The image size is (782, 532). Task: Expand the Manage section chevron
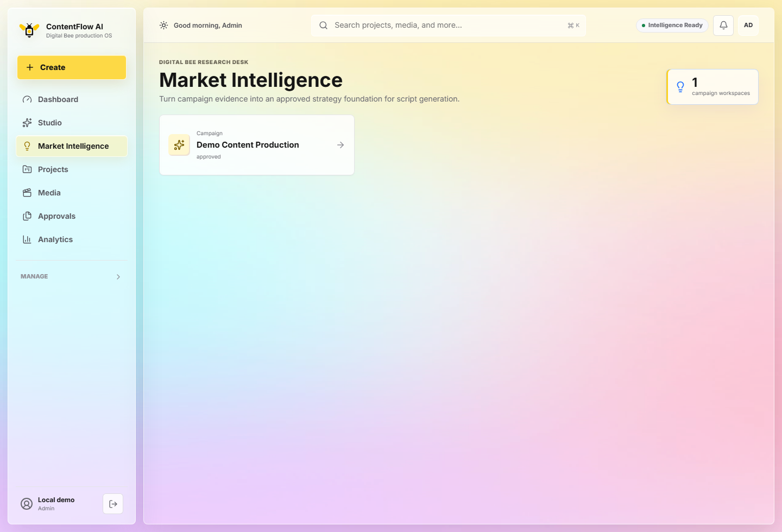118,277
